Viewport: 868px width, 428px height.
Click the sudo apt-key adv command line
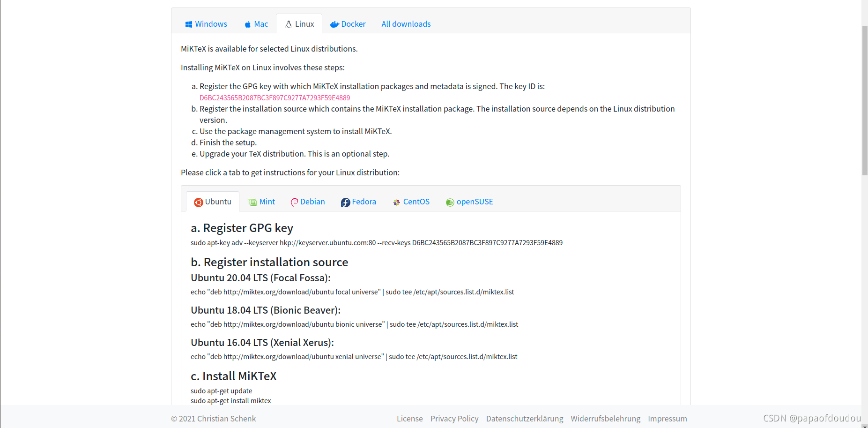point(377,243)
